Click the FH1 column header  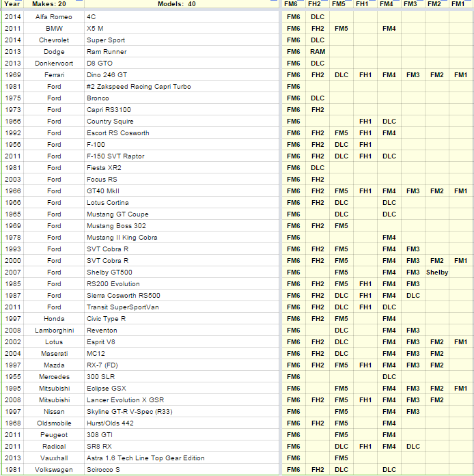[365, 4]
